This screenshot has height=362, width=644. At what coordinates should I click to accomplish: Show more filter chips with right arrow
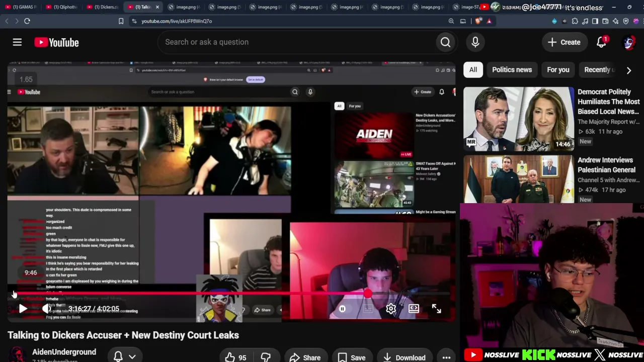[628, 70]
